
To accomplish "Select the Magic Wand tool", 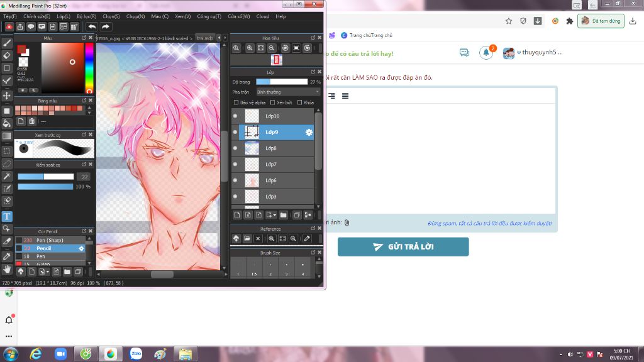I will coord(7,176).
